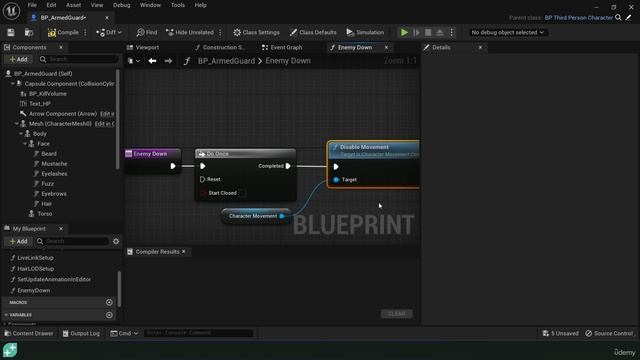
Task: Click Add in Components panel
Action: (18, 59)
